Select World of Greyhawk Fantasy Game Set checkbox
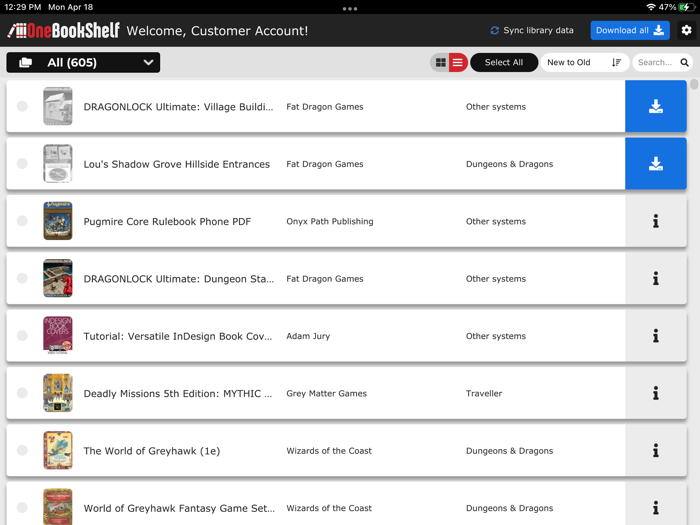The image size is (700, 525). (22, 508)
